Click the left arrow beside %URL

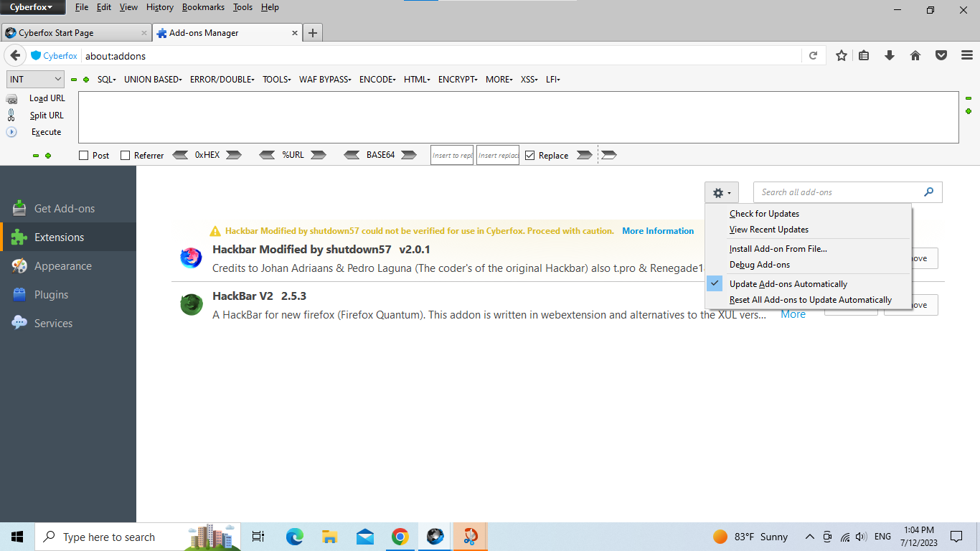267,155
